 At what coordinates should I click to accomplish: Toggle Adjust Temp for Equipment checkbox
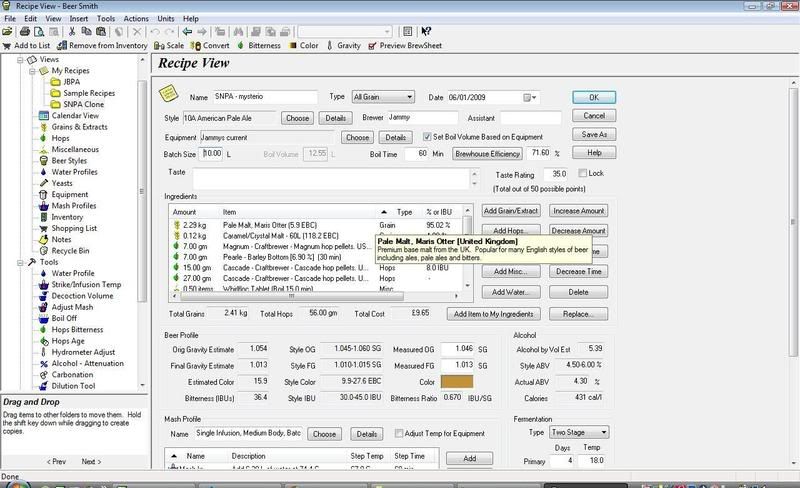click(398, 433)
